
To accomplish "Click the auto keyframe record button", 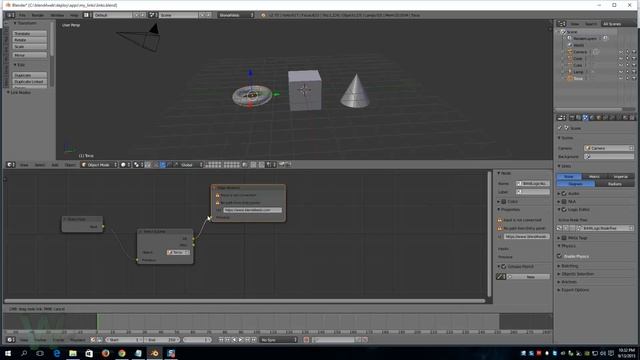I will (x=306, y=340).
